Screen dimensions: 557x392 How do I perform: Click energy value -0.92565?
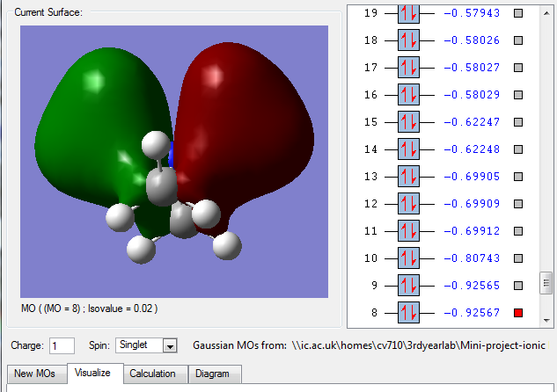tap(472, 286)
